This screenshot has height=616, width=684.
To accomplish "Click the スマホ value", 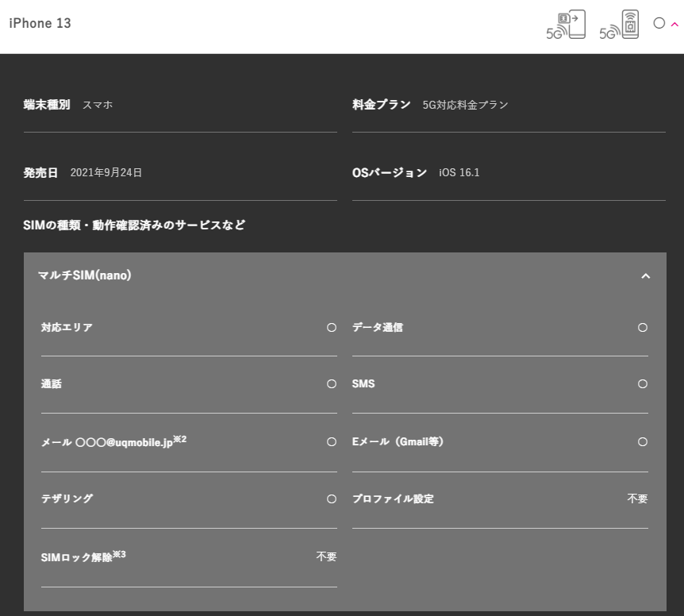I will pyautogui.click(x=98, y=105).
